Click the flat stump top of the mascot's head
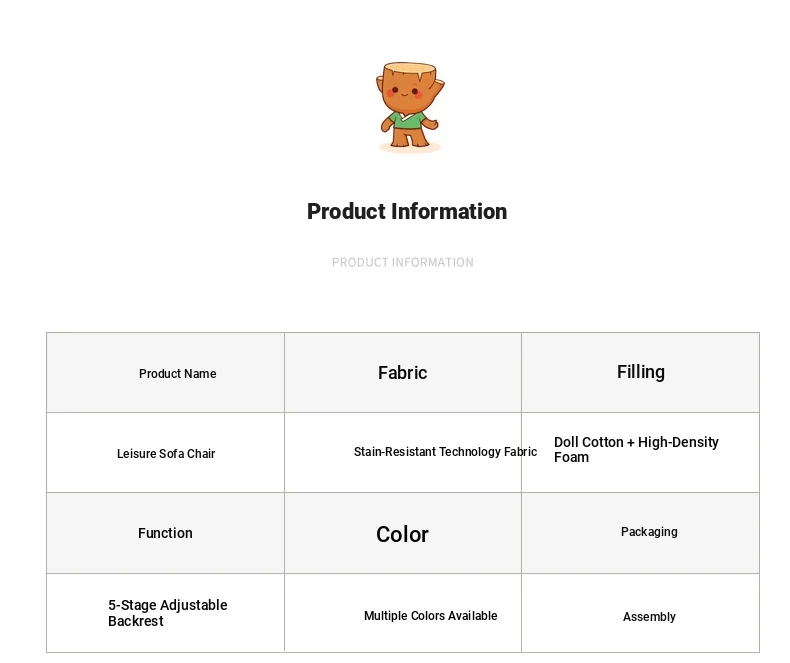790x663 pixels. click(410, 68)
